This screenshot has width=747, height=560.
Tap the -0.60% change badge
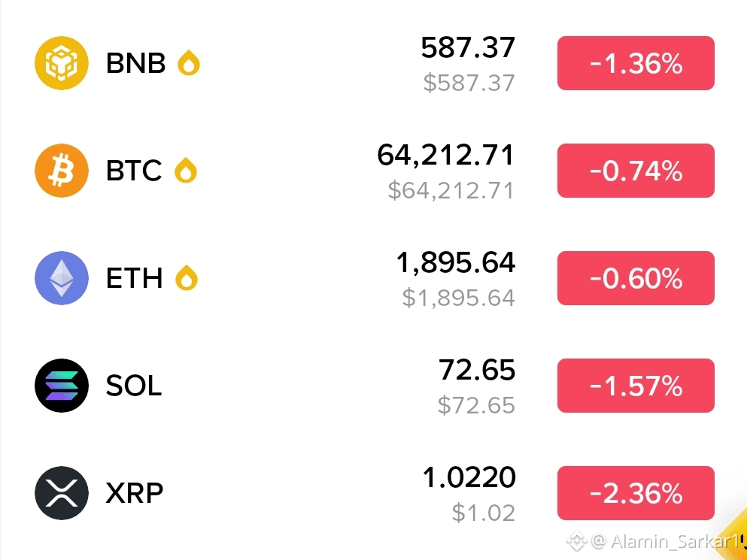pos(636,278)
